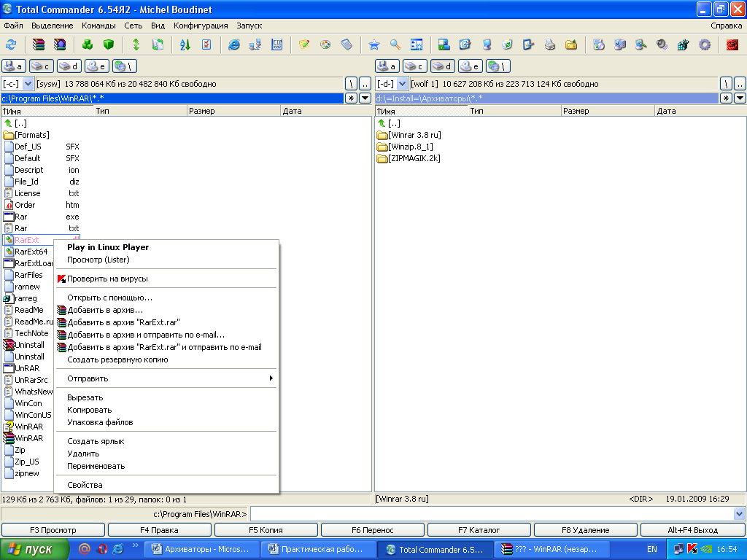Open the FTP connection toolbar icon

[x=276, y=44]
